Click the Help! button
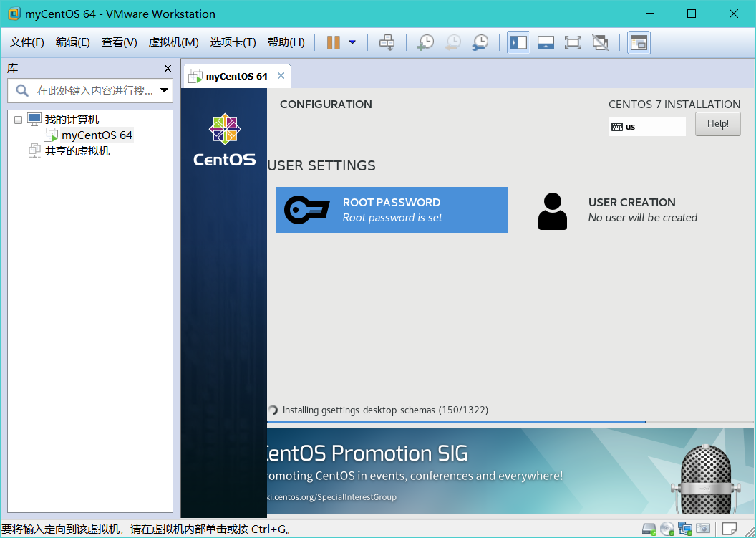 coord(718,123)
